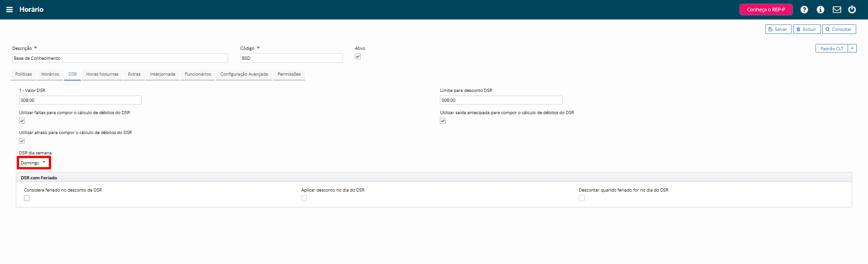Click the Excluir button
Image resolution: width=868 pixels, height=264 pixels.
[806, 29]
